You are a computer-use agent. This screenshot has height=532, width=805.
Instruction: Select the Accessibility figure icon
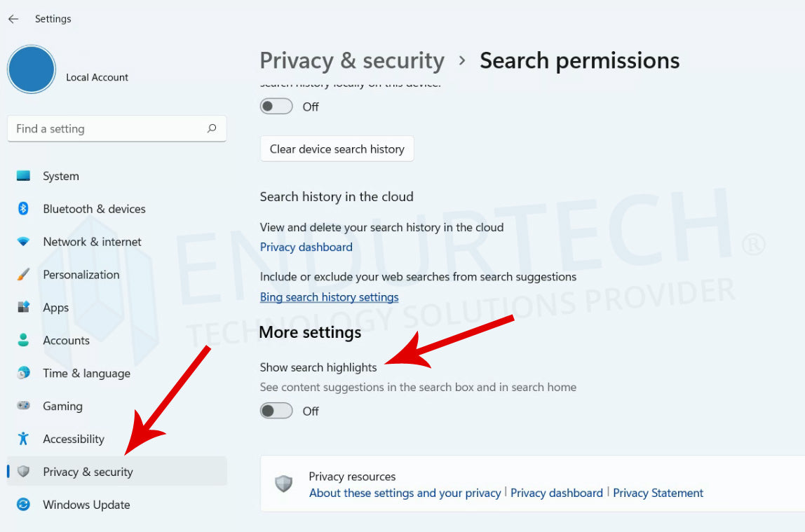[x=24, y=439]
